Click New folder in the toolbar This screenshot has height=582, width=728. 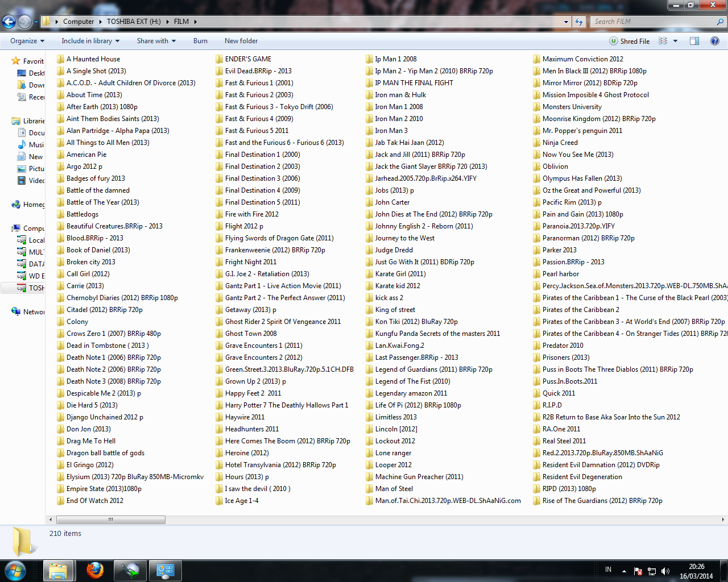pyautogui.click(x=241, y=41)
